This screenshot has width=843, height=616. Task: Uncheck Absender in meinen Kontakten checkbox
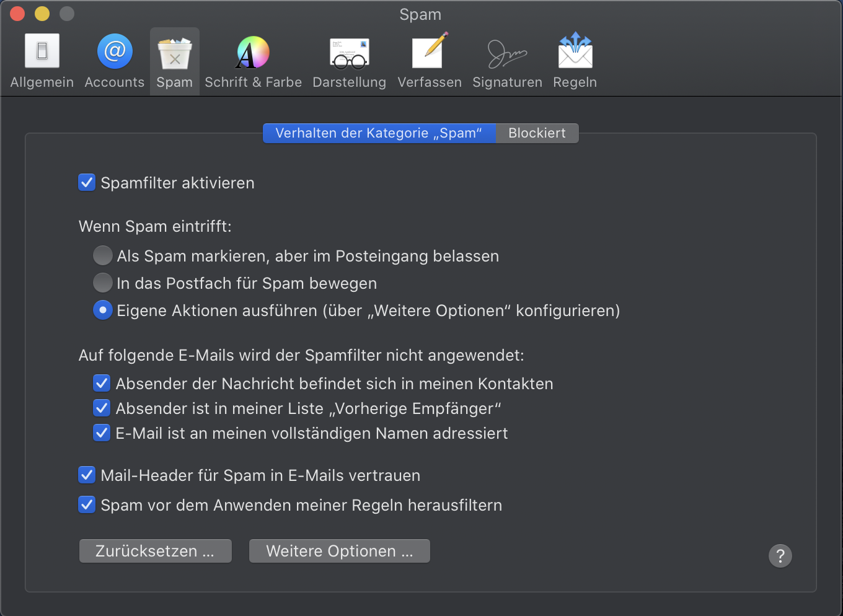click(102, 384)
